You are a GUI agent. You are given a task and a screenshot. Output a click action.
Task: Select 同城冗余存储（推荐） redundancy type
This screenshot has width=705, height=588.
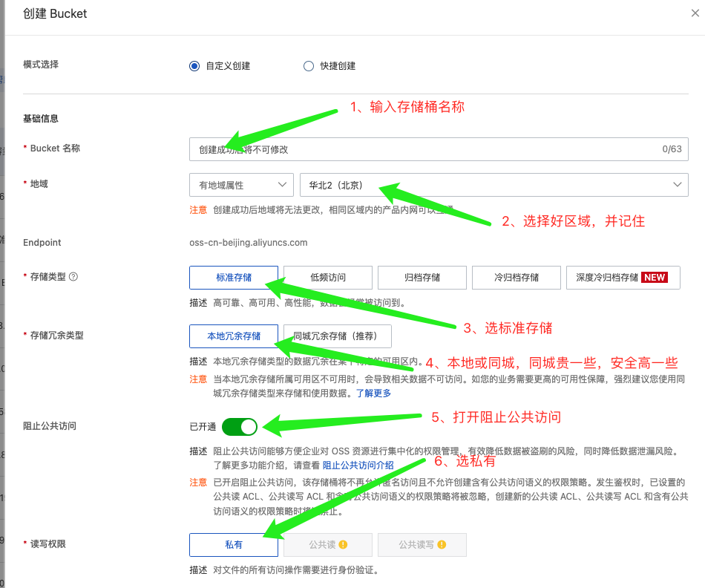pyautogui.click(x=338, y=336)
